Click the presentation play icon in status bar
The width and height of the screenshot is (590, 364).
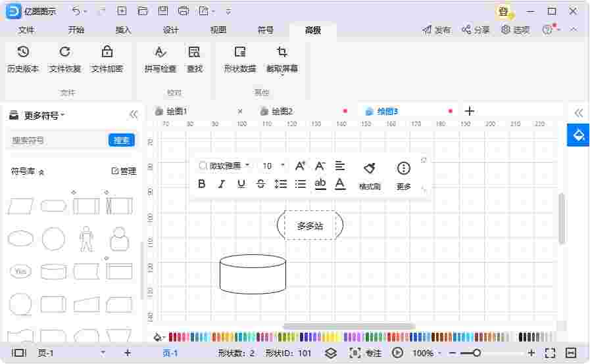[x=398, y=353]
